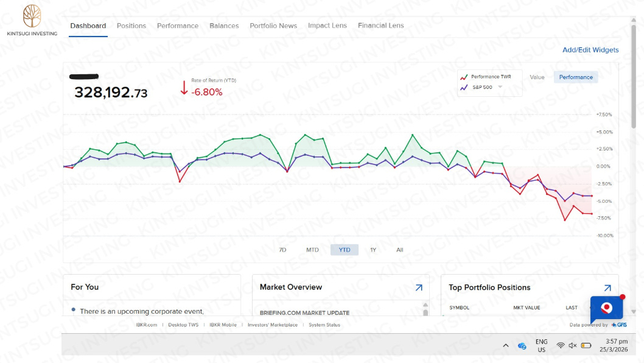Click the GFIS data provider logo

pos(619,325)
